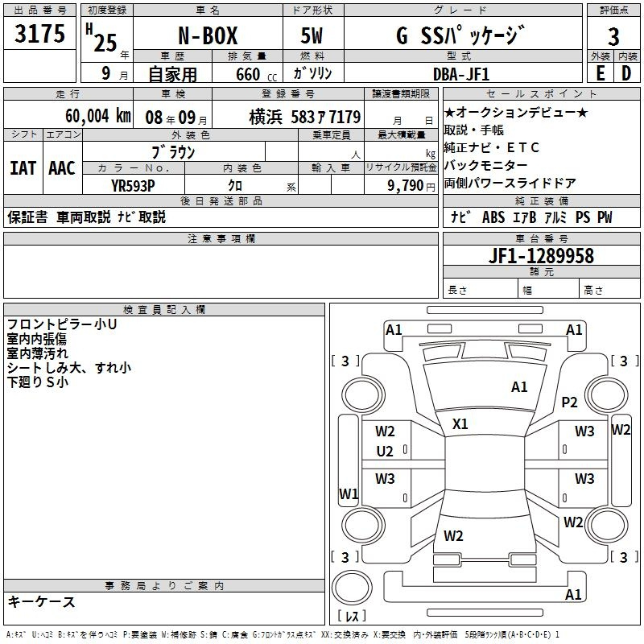
Task: Select sales point 取説・手帳
Action: coord(474,130)
